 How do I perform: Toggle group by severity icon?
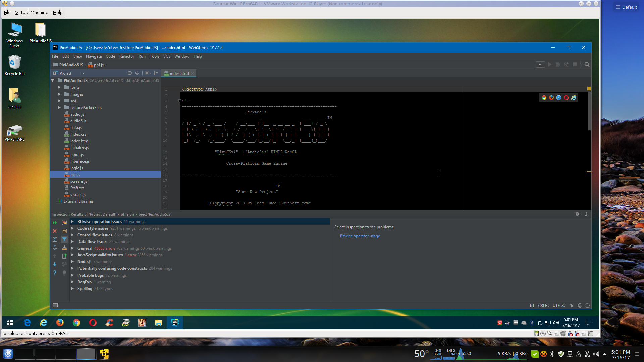[x=64, y=223]
